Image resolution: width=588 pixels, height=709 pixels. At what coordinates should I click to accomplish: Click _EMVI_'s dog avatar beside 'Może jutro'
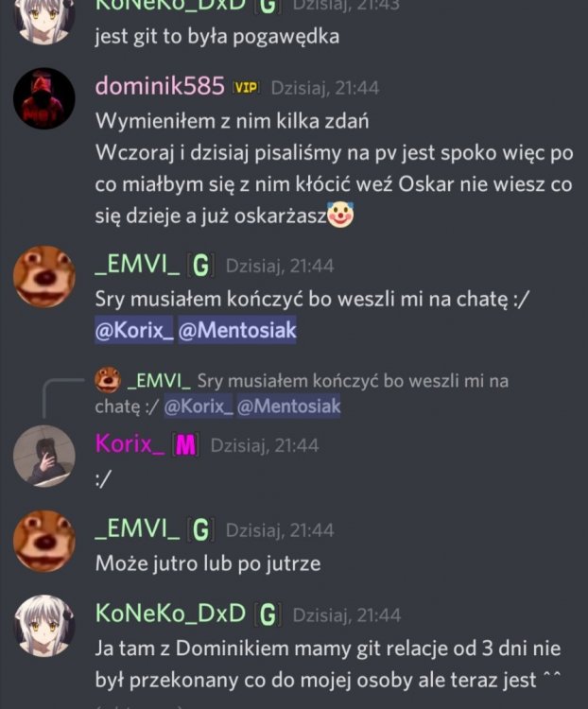pos(43,542)
